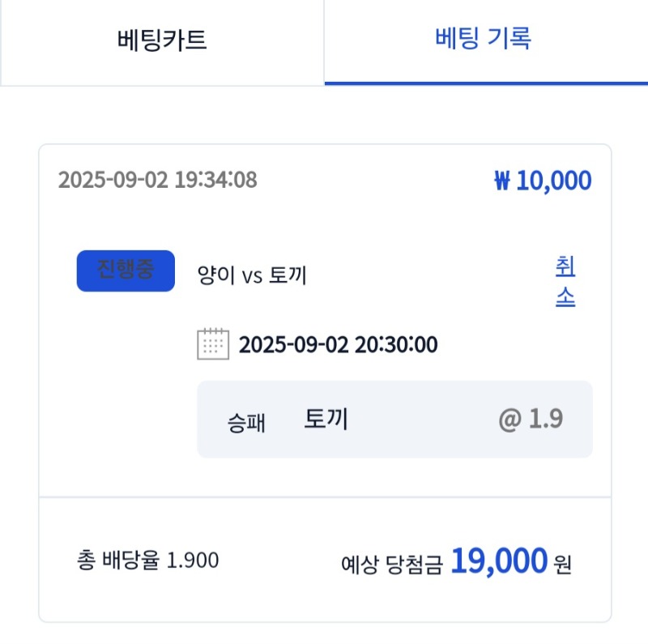Click the 진행중 status badge
The width and height of the screenshot is (648, 644).
[126, 271]
